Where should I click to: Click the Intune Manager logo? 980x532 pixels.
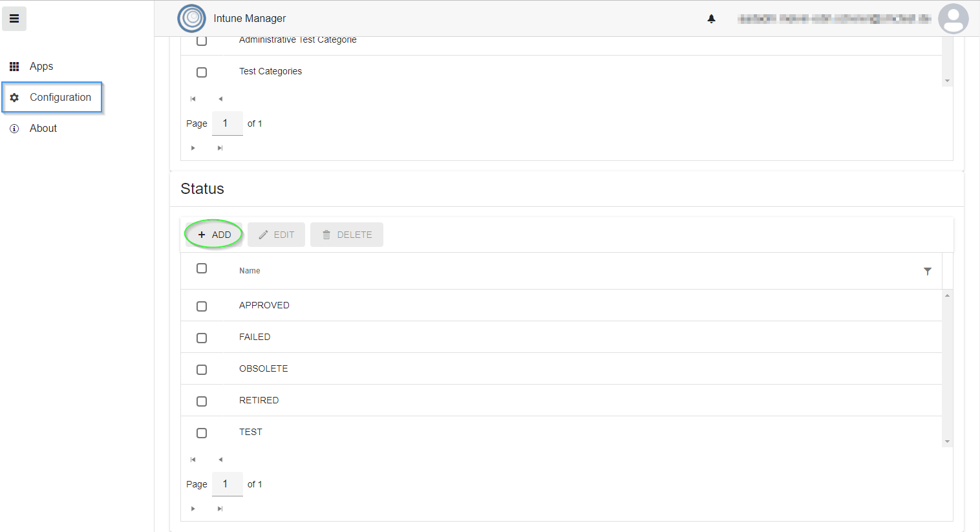191,18
